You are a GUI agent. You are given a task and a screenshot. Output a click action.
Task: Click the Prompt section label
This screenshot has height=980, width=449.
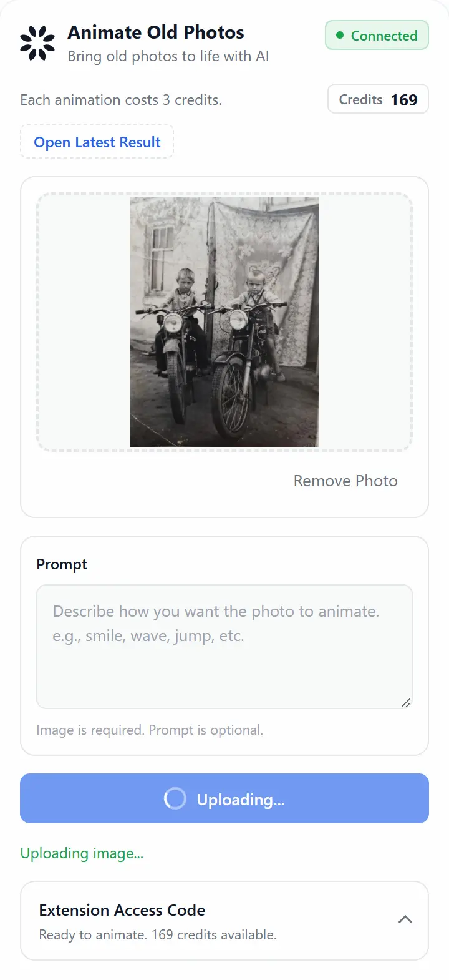62,564
